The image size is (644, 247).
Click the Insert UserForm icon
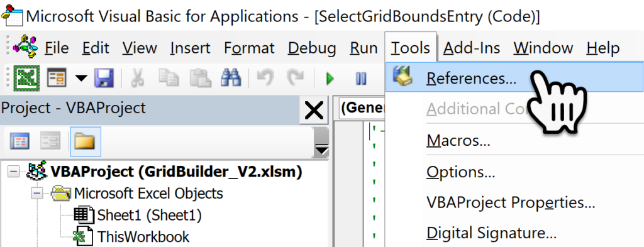(57, 77)
